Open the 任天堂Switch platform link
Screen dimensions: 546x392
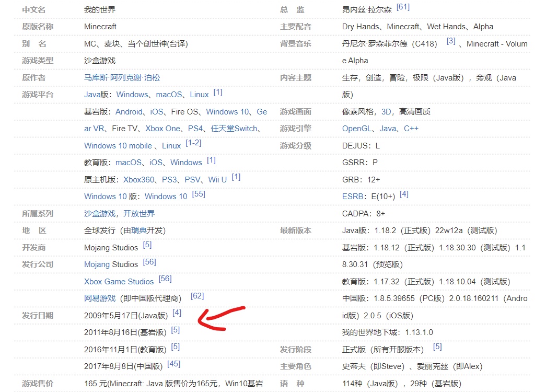coord(234,129)
